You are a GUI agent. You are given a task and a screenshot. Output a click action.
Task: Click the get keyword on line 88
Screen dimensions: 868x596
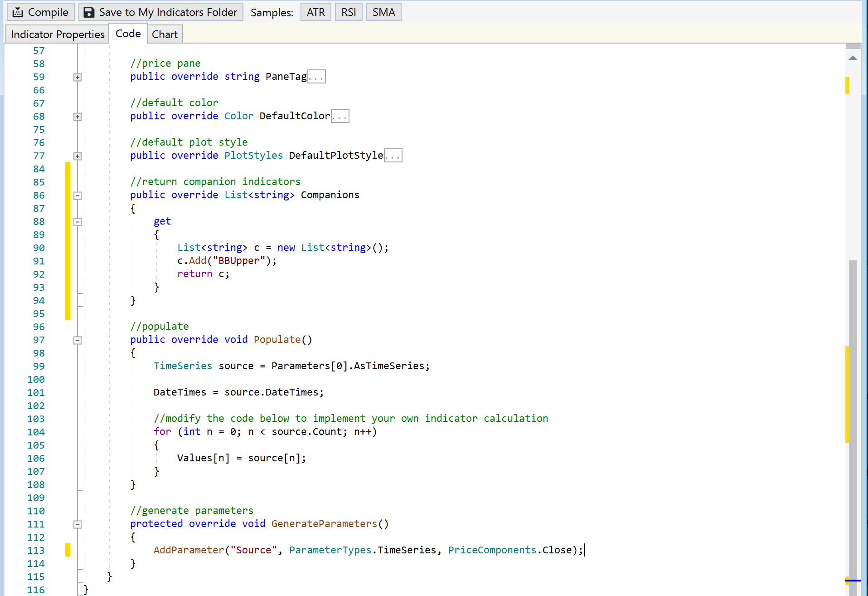click(162, 221)
